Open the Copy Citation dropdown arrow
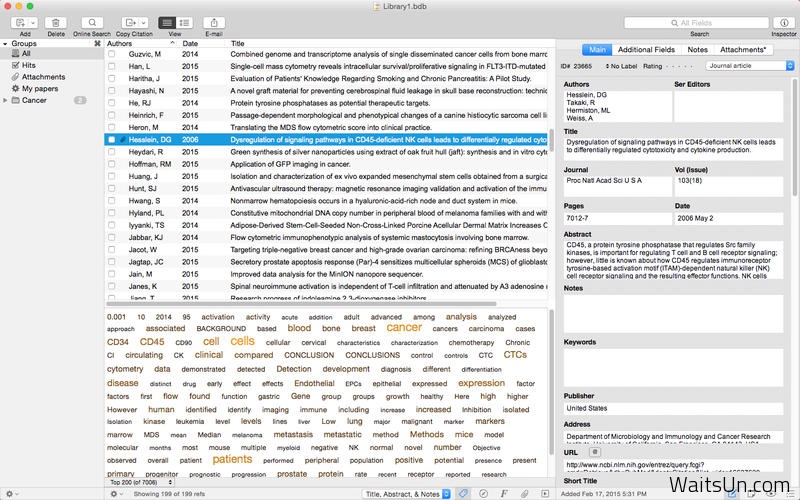800x500 pixels. (x=143, y=22)
